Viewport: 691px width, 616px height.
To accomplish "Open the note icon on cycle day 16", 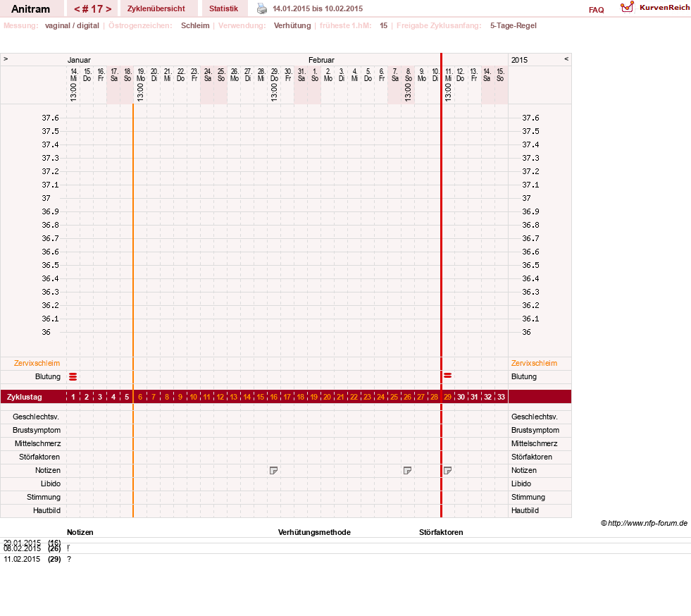I will (274, 471).
